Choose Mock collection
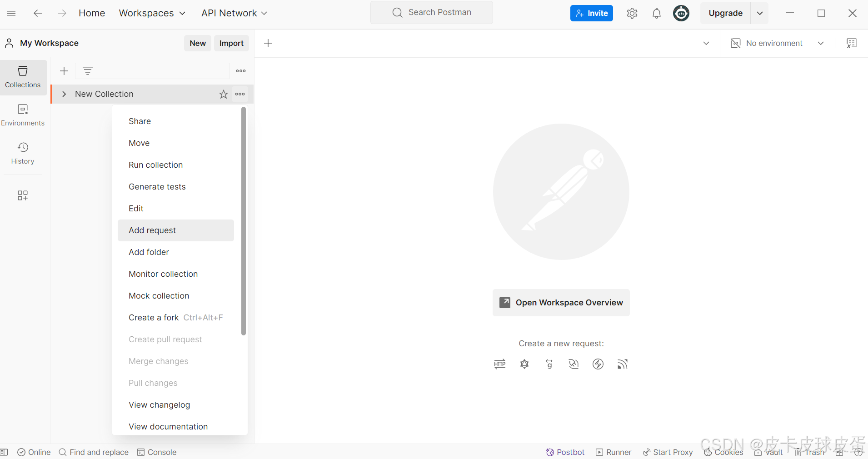The height and width of the screenshot is (459, 868). click(176, 296)
